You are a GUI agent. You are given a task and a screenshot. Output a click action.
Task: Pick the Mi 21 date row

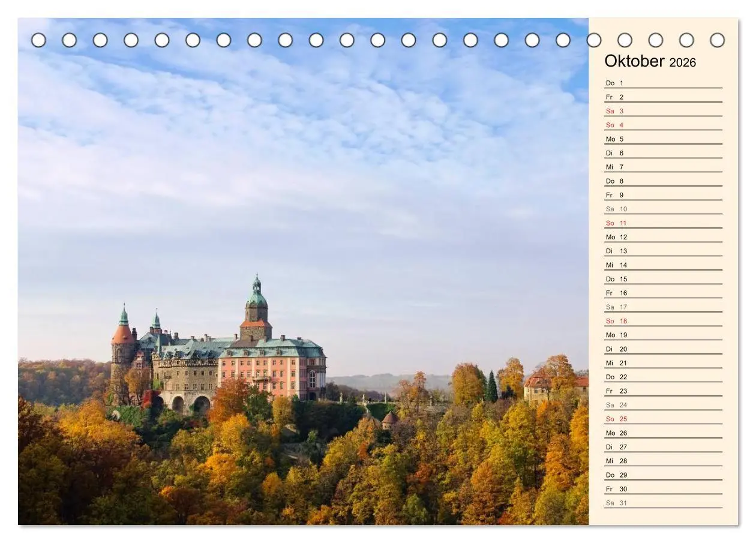(x=663, y=363)
